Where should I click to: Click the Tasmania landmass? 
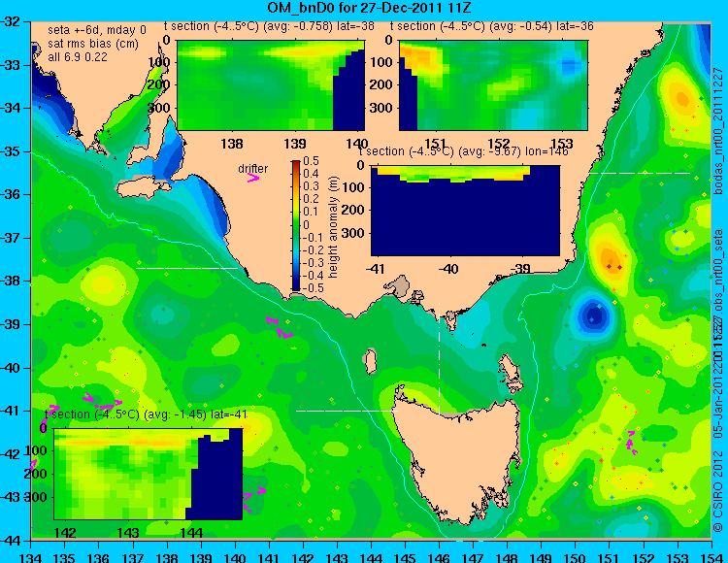[460, 459]
